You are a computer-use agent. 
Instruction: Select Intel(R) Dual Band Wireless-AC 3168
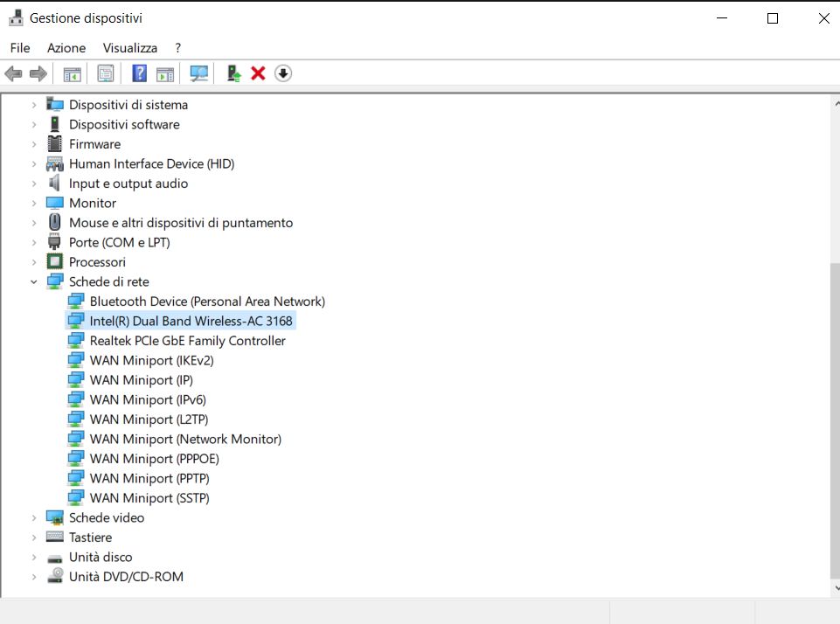point(191,321)
